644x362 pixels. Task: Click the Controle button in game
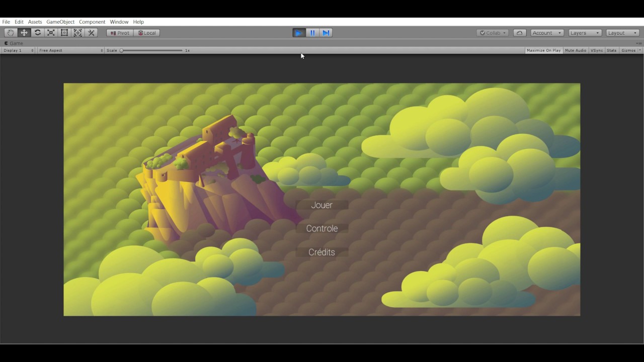(x=322, y=228)
